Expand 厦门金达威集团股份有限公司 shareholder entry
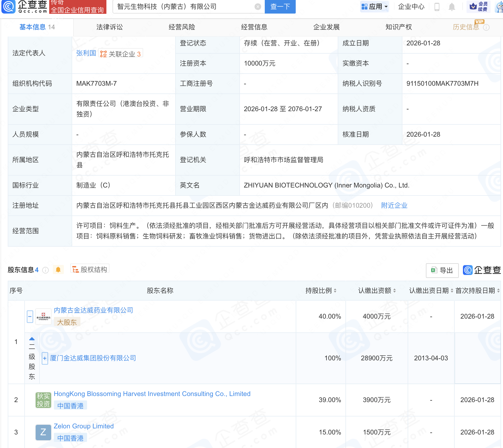Screen dimensions: 503x448 tap(44, 358)
